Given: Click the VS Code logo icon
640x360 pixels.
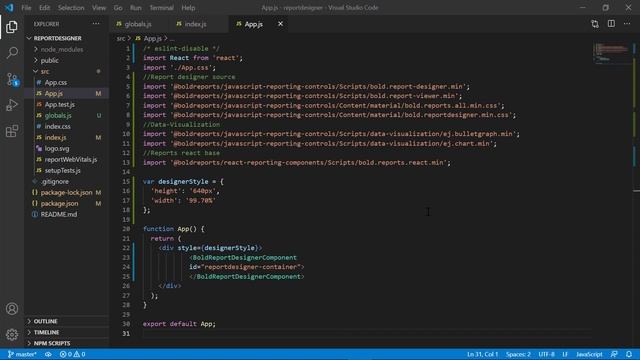Looking at the screenshot, I should click(x=9, y=7).
